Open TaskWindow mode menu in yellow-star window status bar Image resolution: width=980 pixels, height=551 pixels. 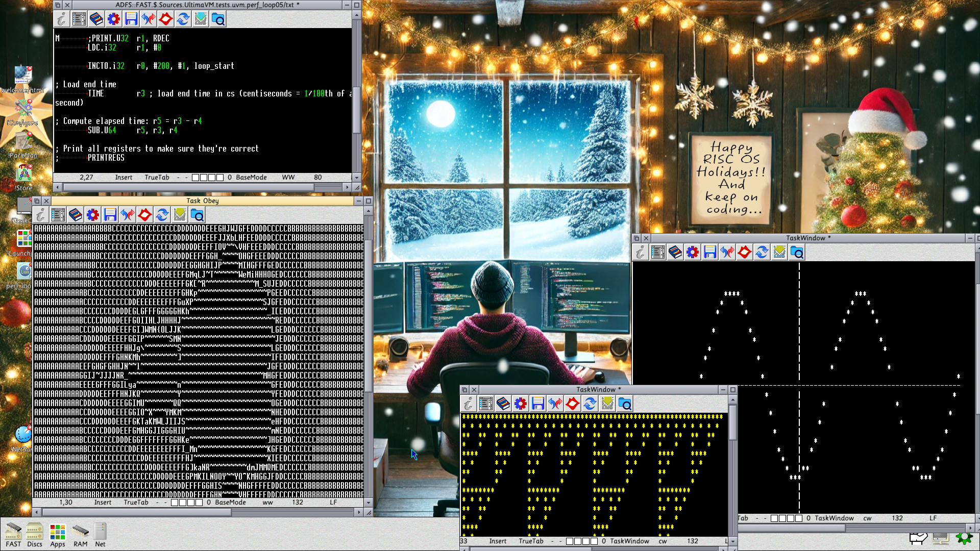coord(629,541)
